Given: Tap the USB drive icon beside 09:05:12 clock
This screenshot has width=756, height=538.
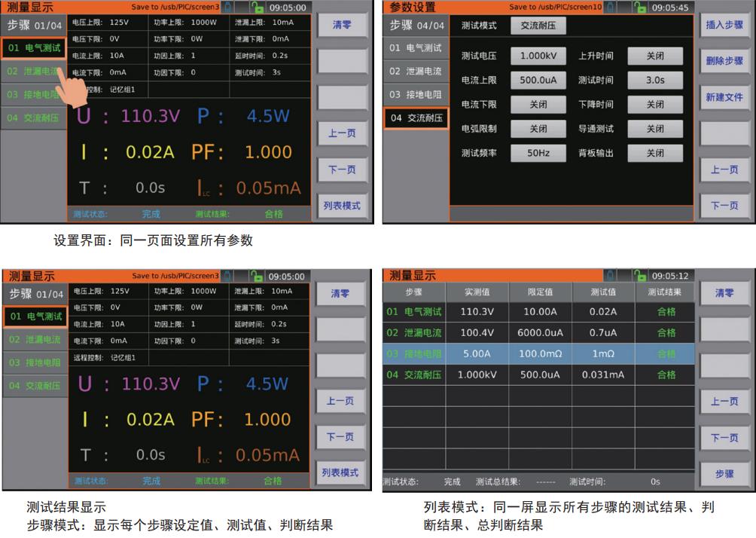Looking at the screenshot, I should click(608, 276).
